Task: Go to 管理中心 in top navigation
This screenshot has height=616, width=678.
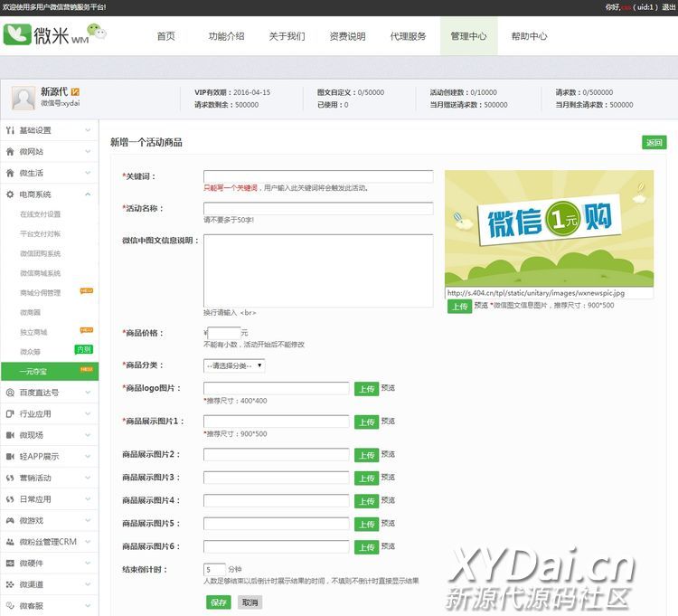Action: 468,37
